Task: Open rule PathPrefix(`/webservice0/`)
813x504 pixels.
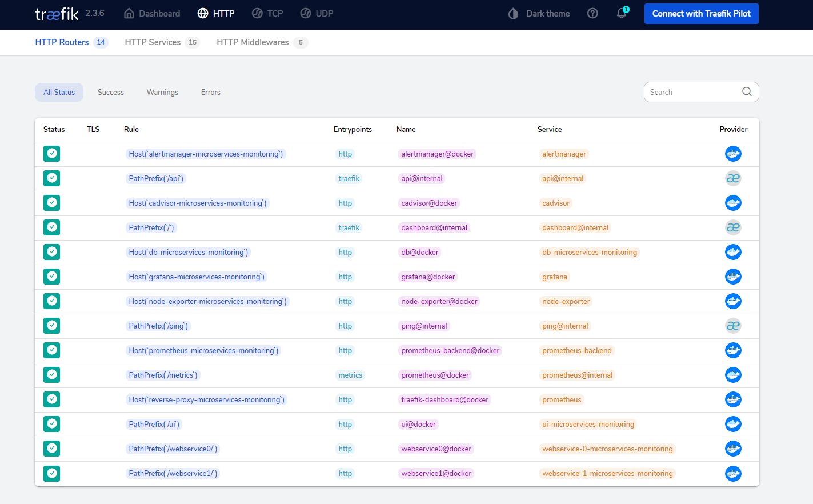Action: pos(173,449)
